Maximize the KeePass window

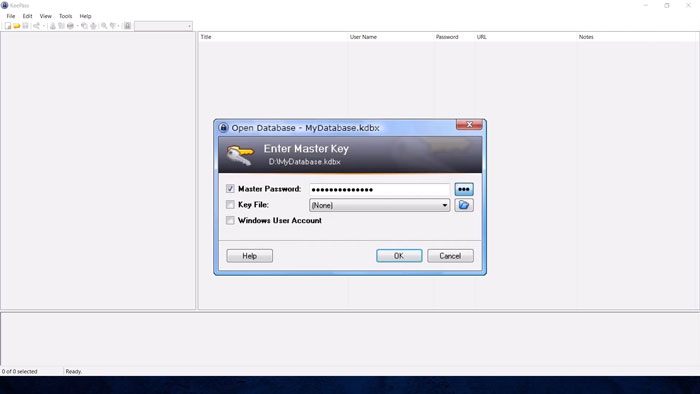(667, 5)
